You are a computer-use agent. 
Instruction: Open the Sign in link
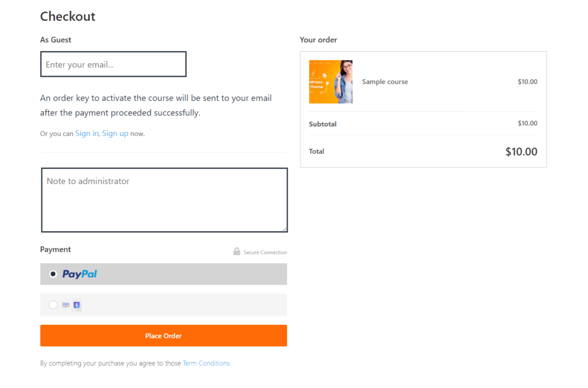(x=87, y=133)
